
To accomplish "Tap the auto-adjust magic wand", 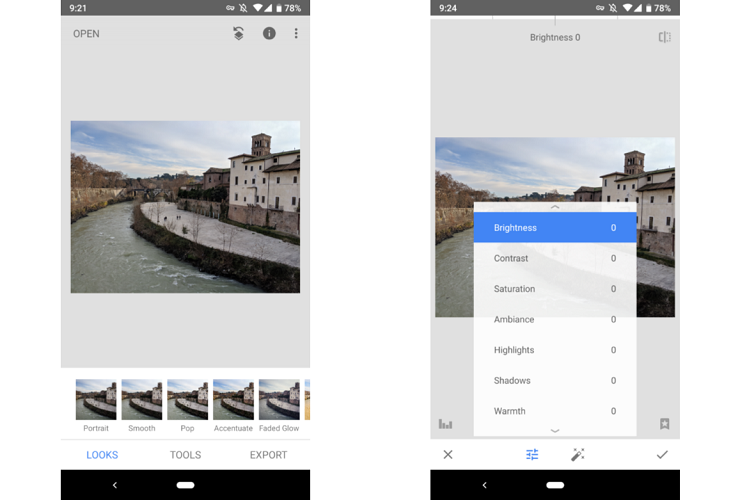I will pyautogui.click(x=577, y=454).
